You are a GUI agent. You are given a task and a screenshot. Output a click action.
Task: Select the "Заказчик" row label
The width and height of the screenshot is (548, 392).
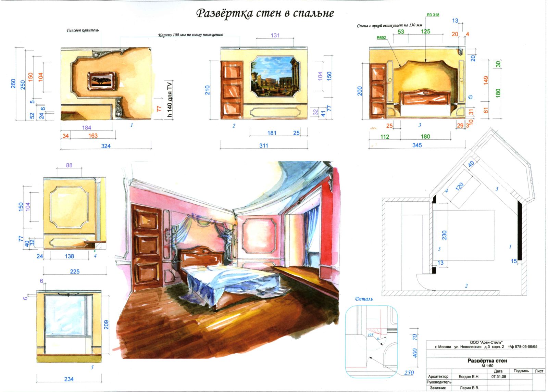(438, 388)
